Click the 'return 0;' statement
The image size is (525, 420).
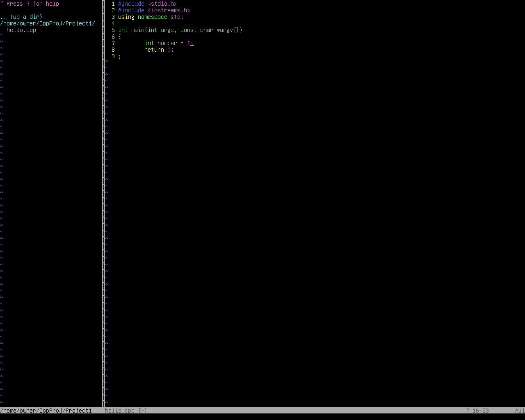[159, 50]
